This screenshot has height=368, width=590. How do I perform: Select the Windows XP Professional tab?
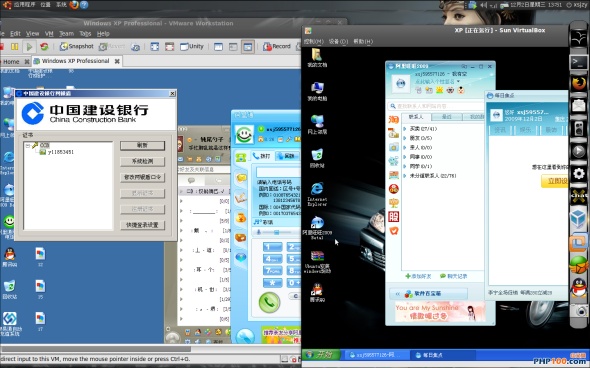(75, 61)
